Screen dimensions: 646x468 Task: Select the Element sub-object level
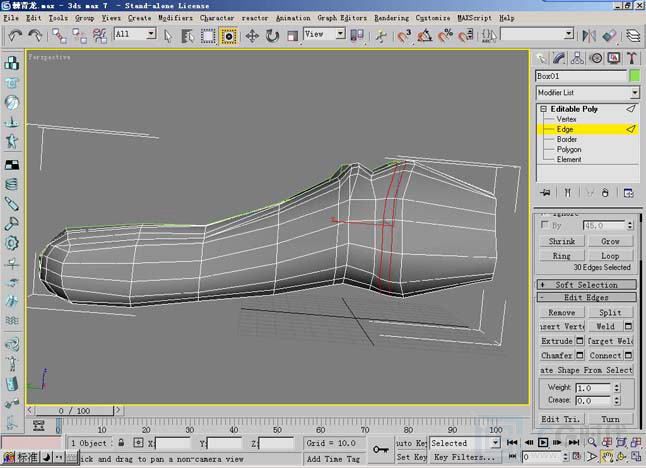pyautogui.click(x=569, y=159)
